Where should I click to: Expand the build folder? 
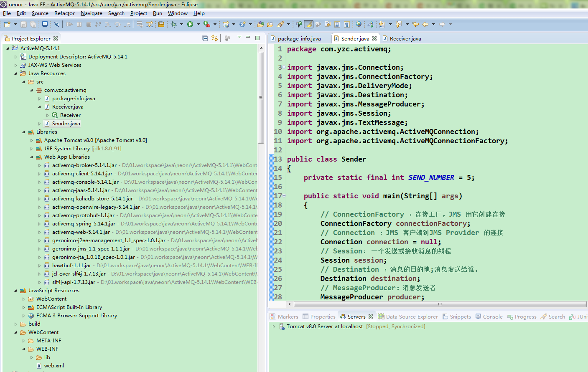pos(15,324)
